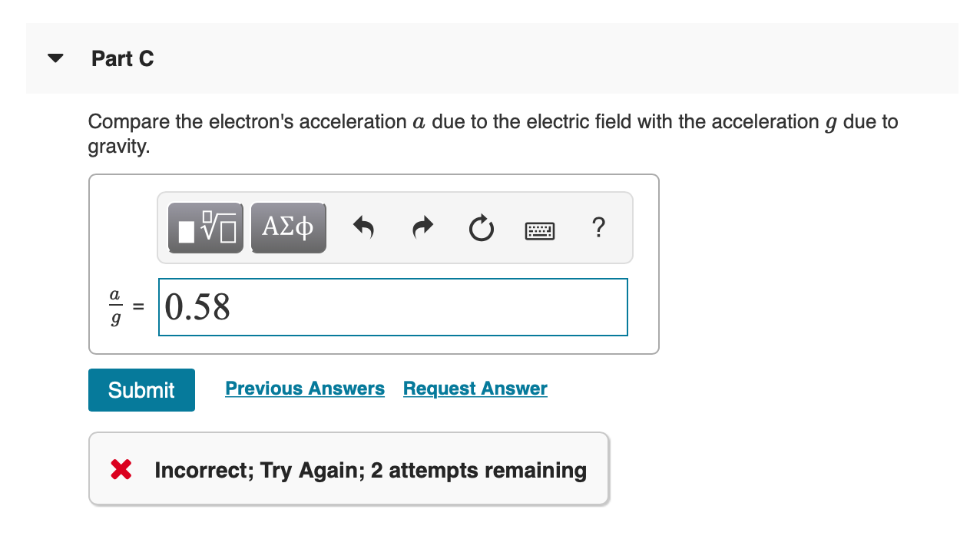Screen dimensions: 980x559
Task: Expand the answer toolbar templates menu
Action: point(206,227)
